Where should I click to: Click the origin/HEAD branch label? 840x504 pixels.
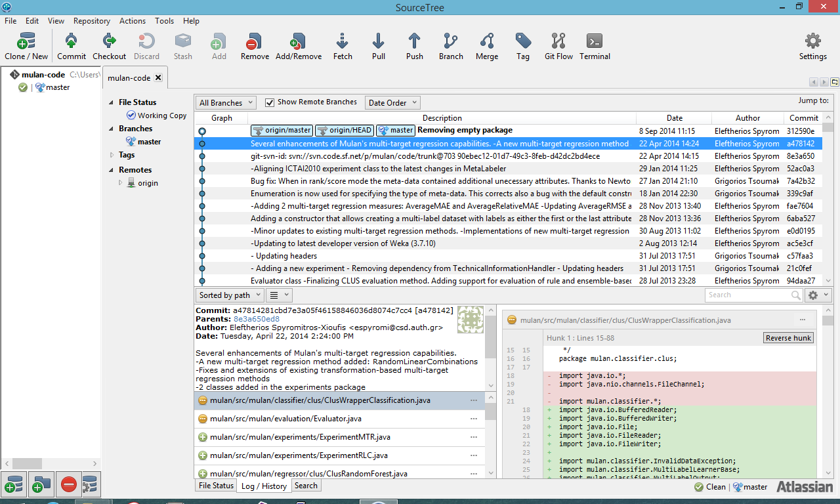(x=345, y=131)
